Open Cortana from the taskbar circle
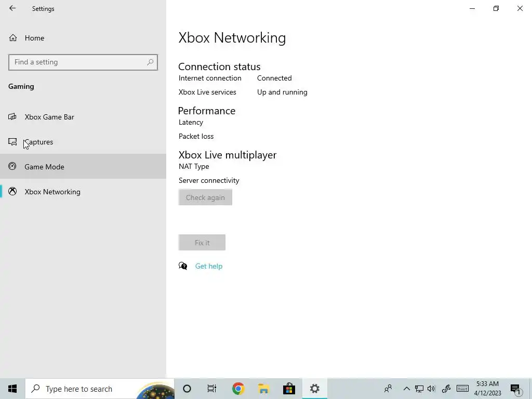532x399 pixels. [x=187, y=389]
